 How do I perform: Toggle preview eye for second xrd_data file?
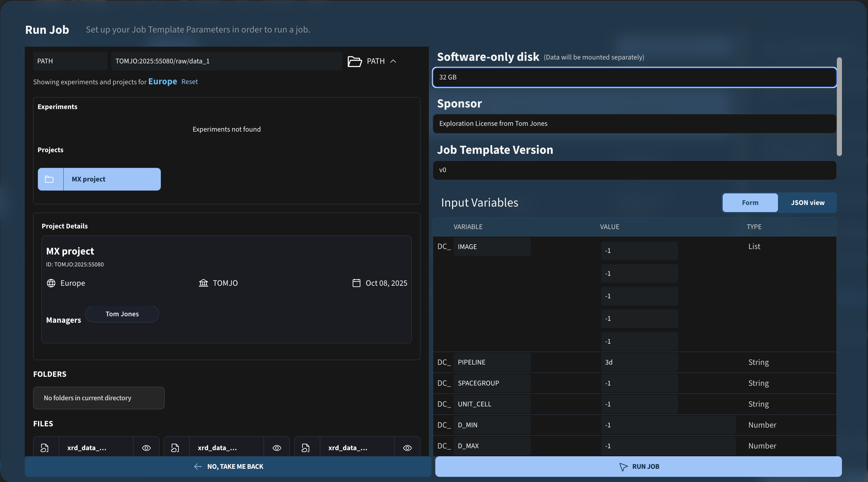(x=277, y=448)
